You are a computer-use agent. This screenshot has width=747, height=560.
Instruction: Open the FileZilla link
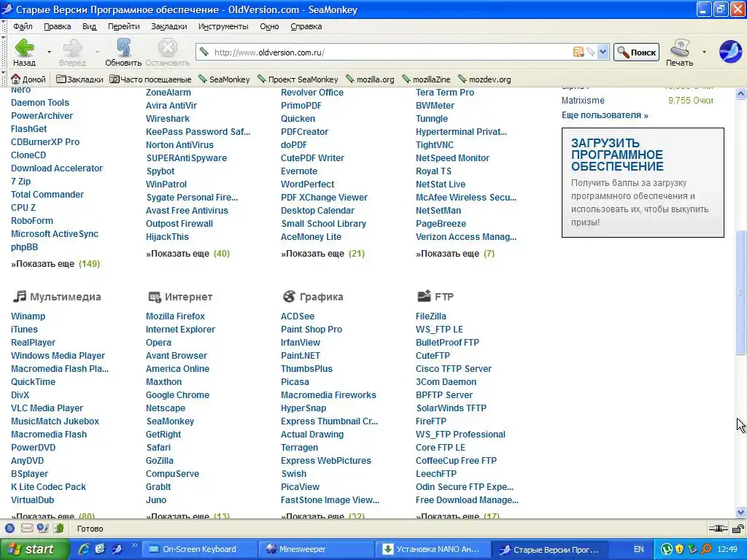coord(430,316)
